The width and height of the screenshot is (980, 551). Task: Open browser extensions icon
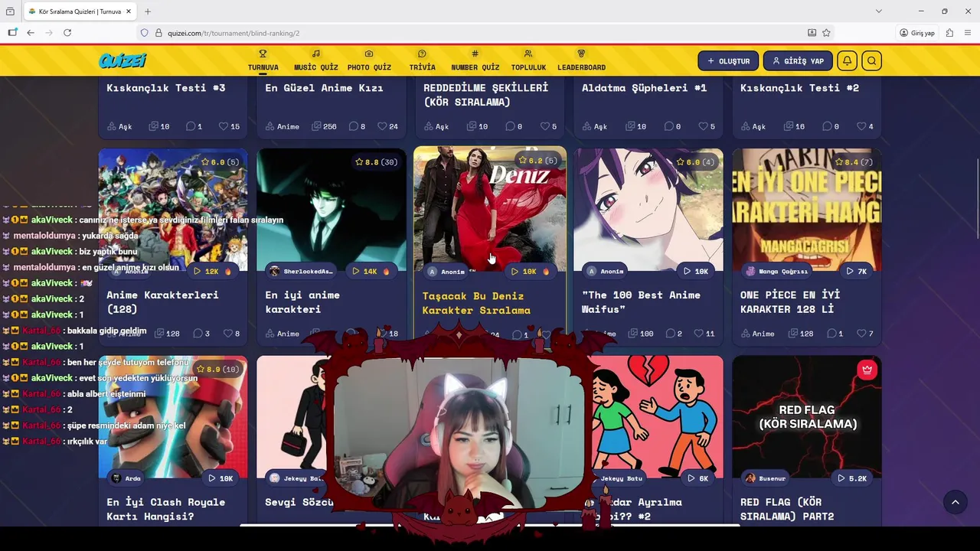tap(950, 33)
